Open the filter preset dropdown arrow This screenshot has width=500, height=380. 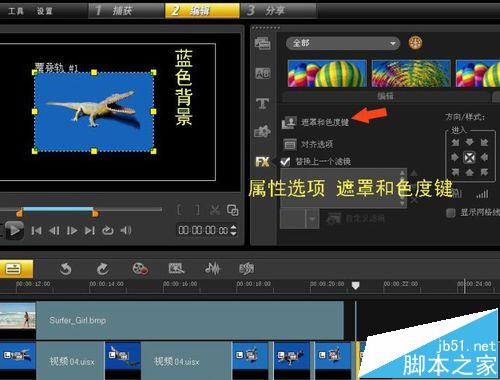(312, 219)
